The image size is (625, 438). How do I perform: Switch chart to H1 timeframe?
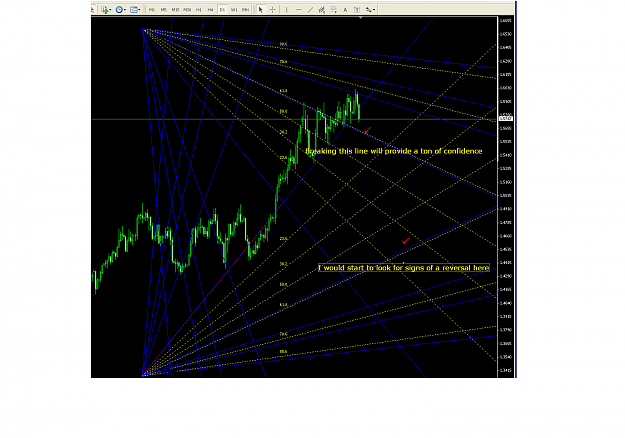pos(199,10)
